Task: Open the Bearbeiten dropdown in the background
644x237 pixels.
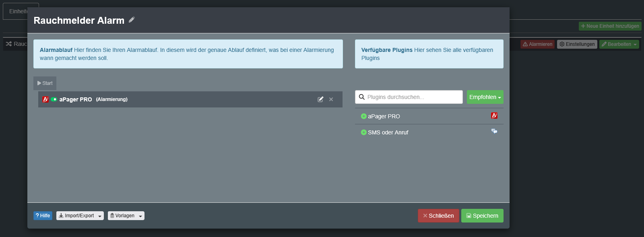Action: point(619,44)
